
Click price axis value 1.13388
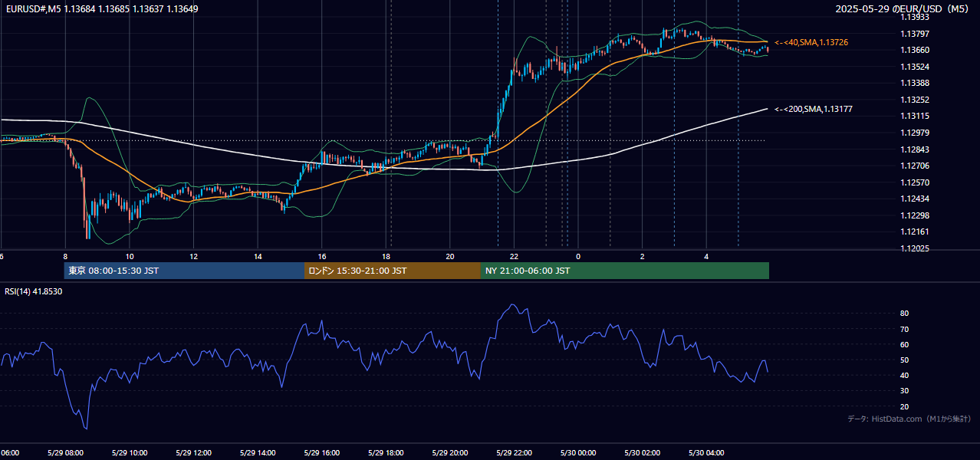pos(914,83)
